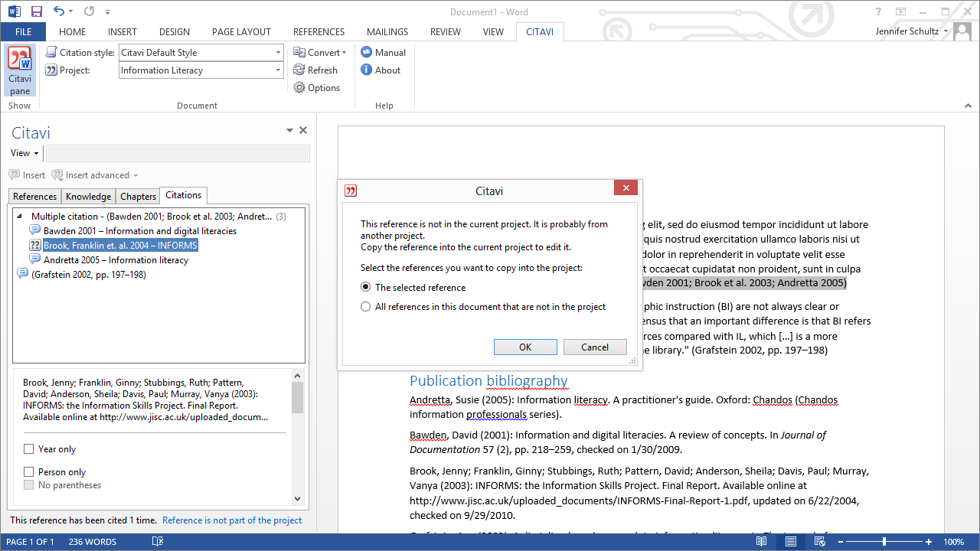This screenshot has width=980, height=551.
Task: Open the FILE tab
Action: [x=23, y=31]
